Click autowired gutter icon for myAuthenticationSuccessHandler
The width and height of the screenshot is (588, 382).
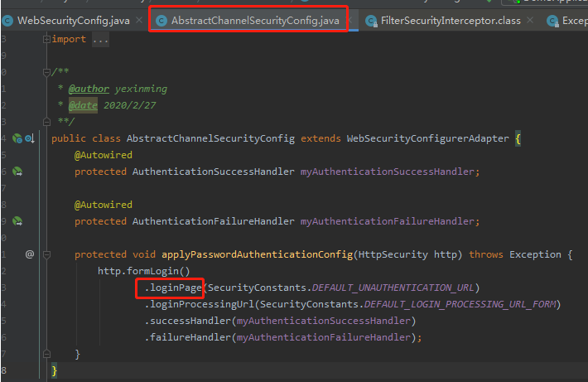click(17, 172)
